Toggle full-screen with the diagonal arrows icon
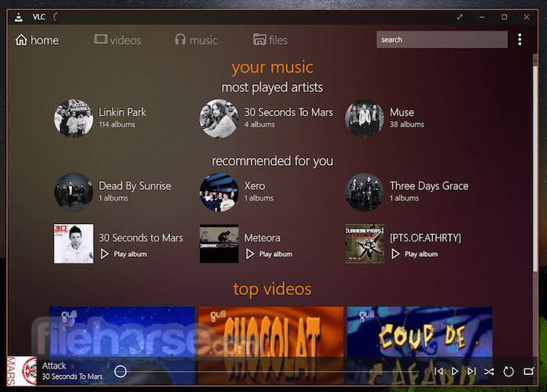This screenshot has width=547, height=392. [x=459, y=16]
